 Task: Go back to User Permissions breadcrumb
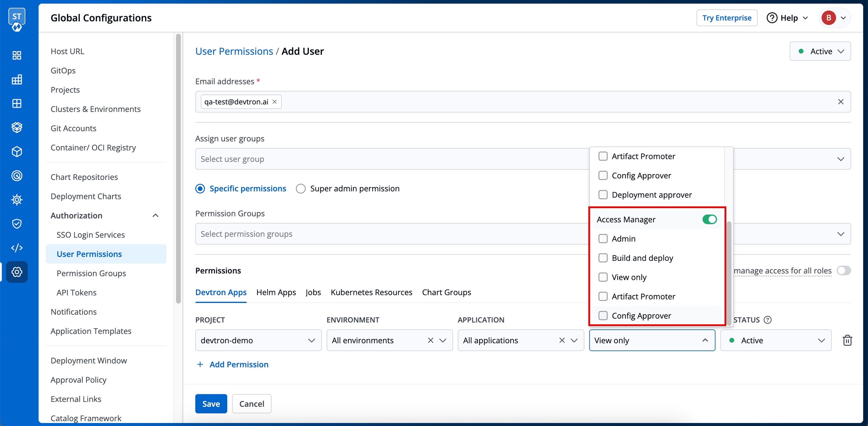[x=234, y=51]
